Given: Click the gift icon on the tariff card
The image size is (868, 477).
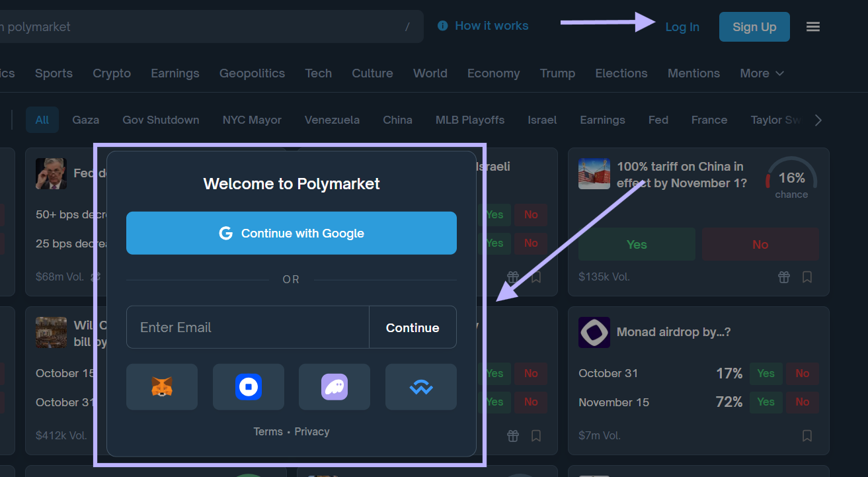Looking at the screenshot, I should coord(783,277).
